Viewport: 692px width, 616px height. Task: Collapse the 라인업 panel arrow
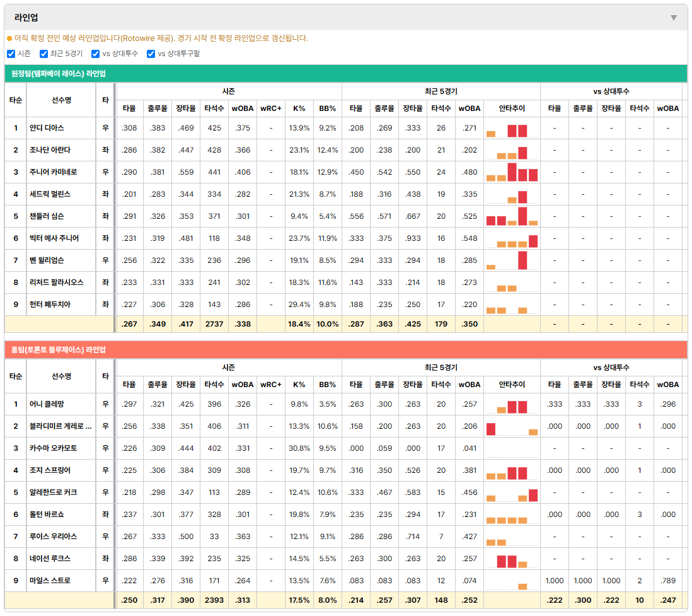point(674,18)
